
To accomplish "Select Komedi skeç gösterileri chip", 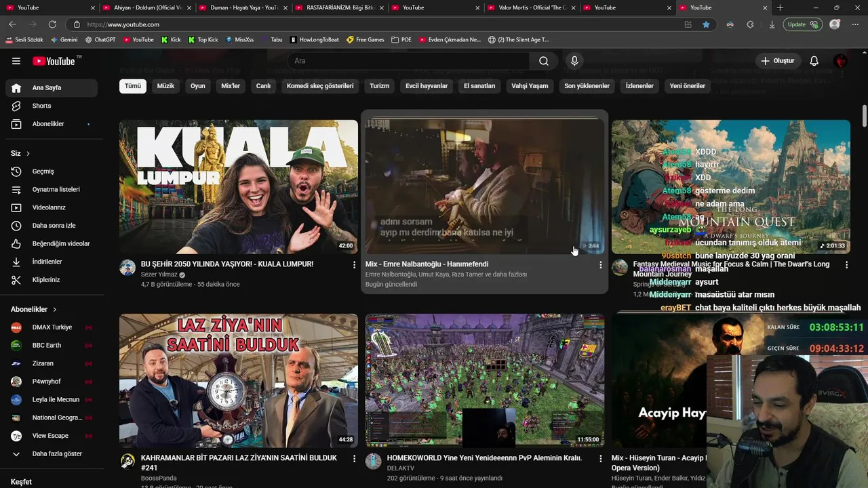I will 320,86.
